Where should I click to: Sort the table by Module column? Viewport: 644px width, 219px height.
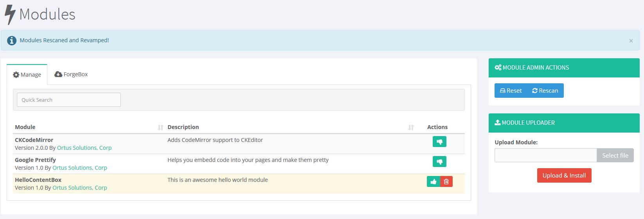pyautogui.click(x=160, y=127)
